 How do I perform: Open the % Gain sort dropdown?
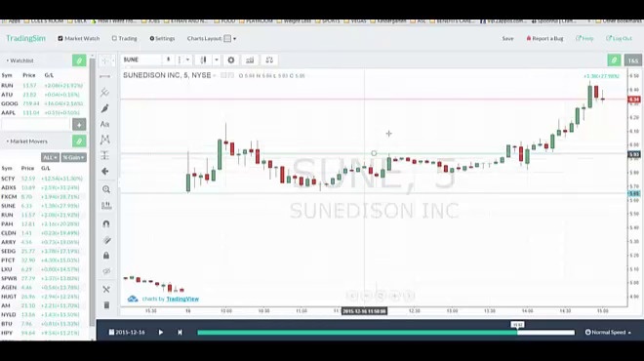tap(73, 157)
